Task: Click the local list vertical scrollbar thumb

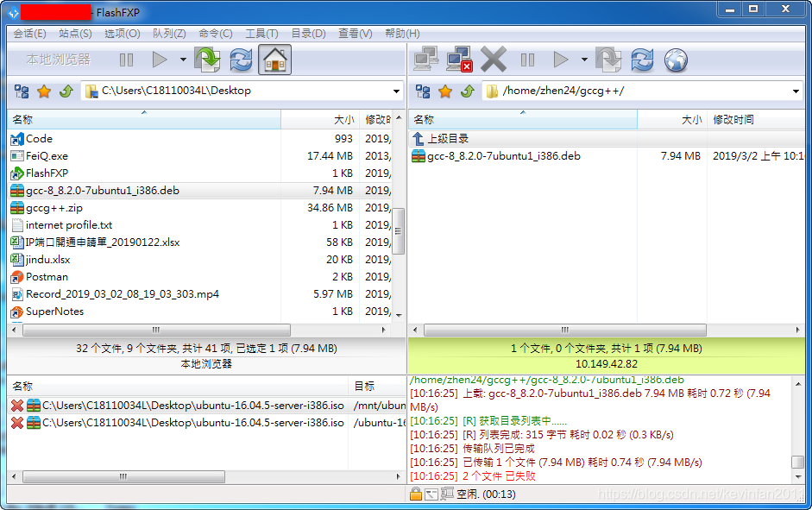Action: coord(398,231)
